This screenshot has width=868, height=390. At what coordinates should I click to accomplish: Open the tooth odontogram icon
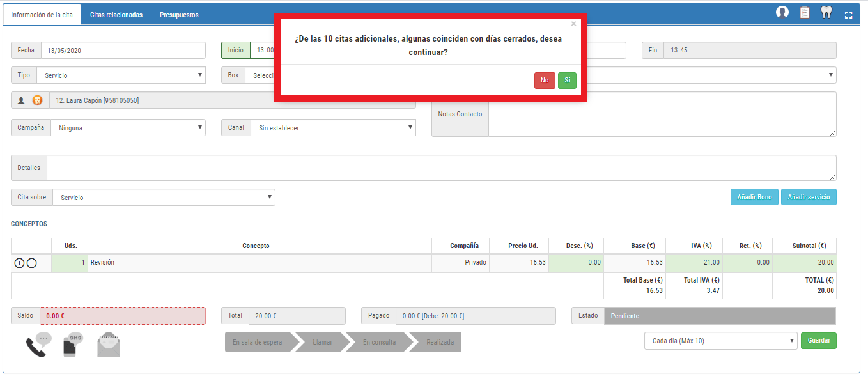pos(826,12)
